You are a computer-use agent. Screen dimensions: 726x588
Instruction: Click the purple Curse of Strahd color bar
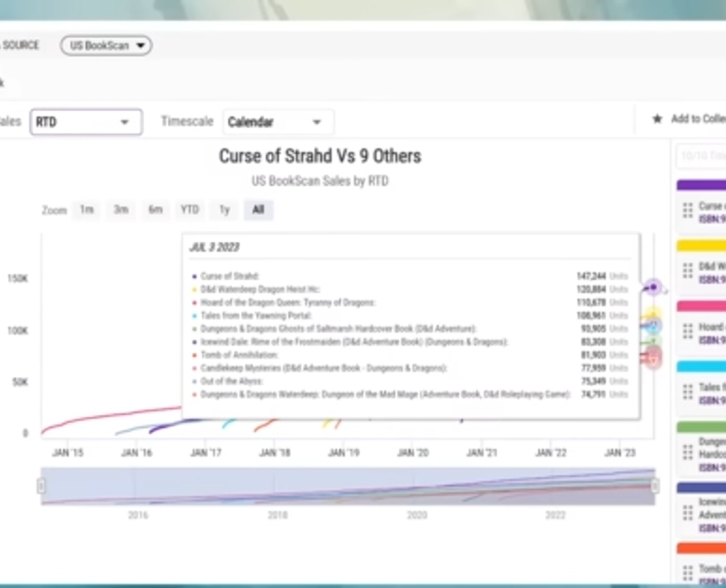click(702, 185)
